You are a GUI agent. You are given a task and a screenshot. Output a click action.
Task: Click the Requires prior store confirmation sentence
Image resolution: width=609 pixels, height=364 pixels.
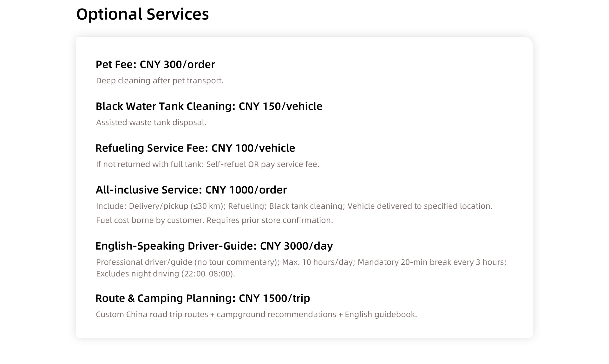click(270, 220)
